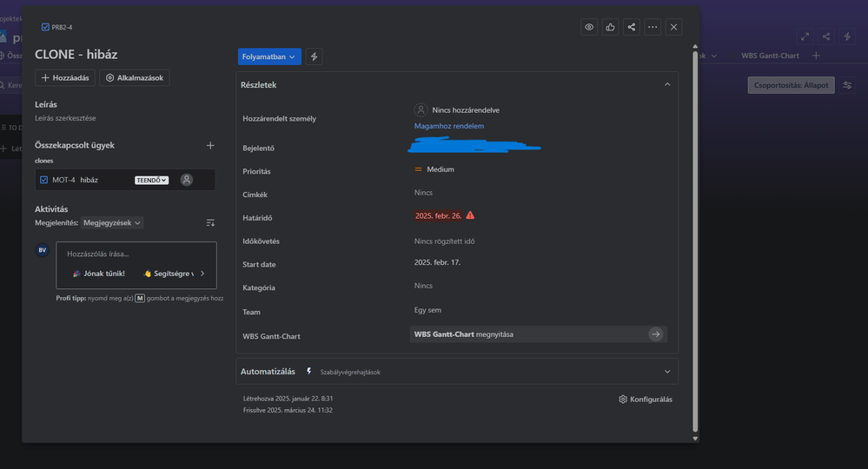Click Magamhoz rendelem link

click(x=449, y=126)
